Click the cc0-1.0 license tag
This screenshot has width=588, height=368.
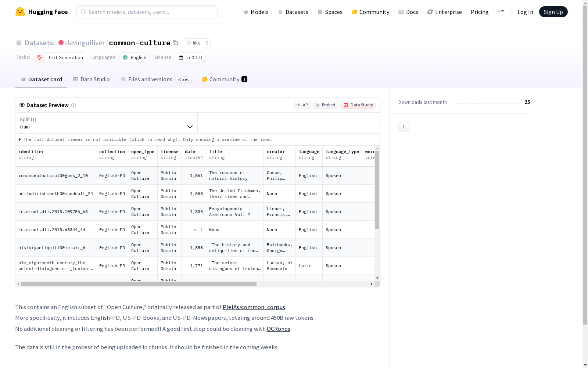191,57
